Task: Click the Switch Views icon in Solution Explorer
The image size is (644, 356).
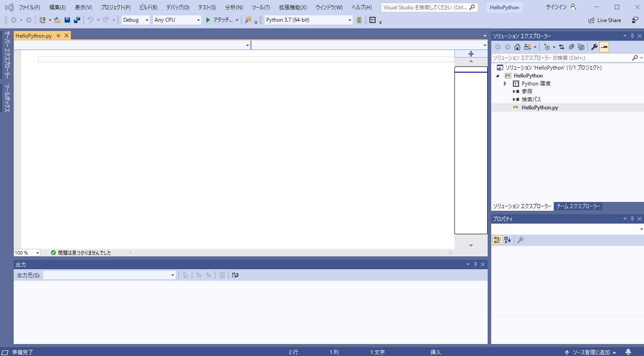Action: (x=527, y=47)
